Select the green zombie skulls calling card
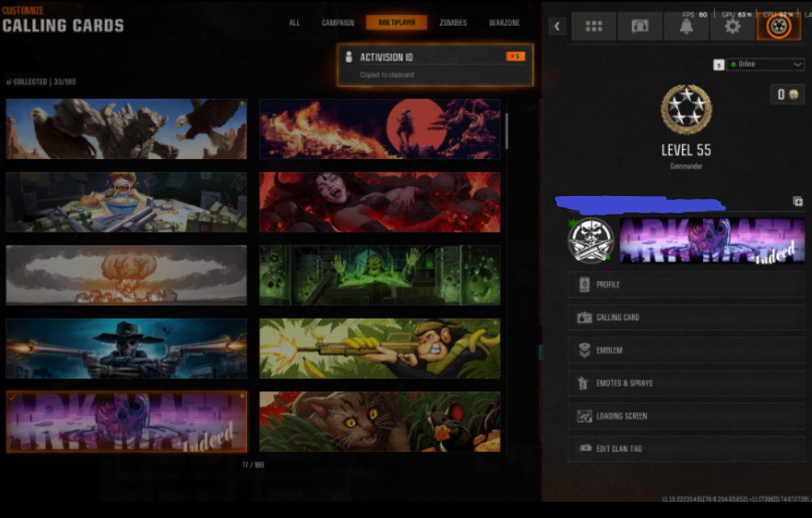Viewport: 812px width, 518px height. click(379, 275)
